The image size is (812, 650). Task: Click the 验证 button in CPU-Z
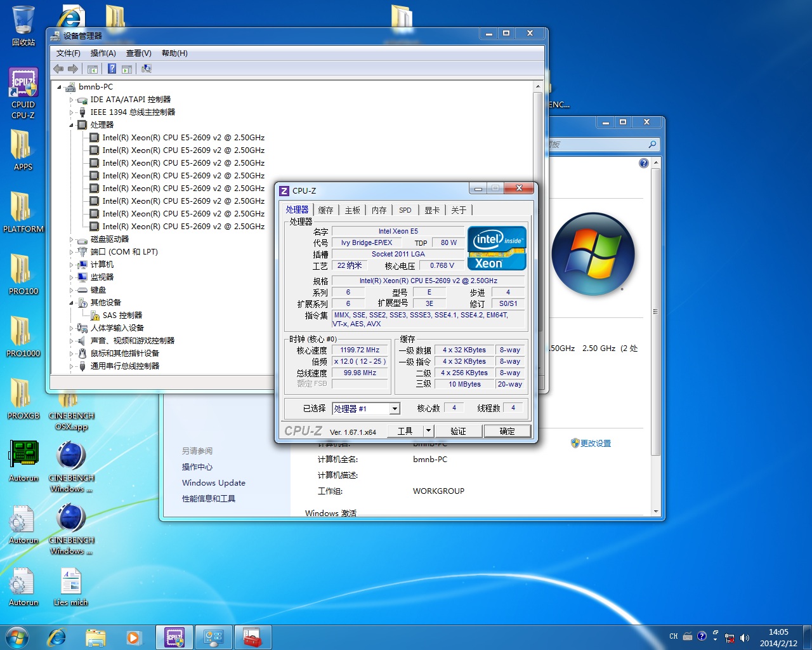tap(458, 431)
